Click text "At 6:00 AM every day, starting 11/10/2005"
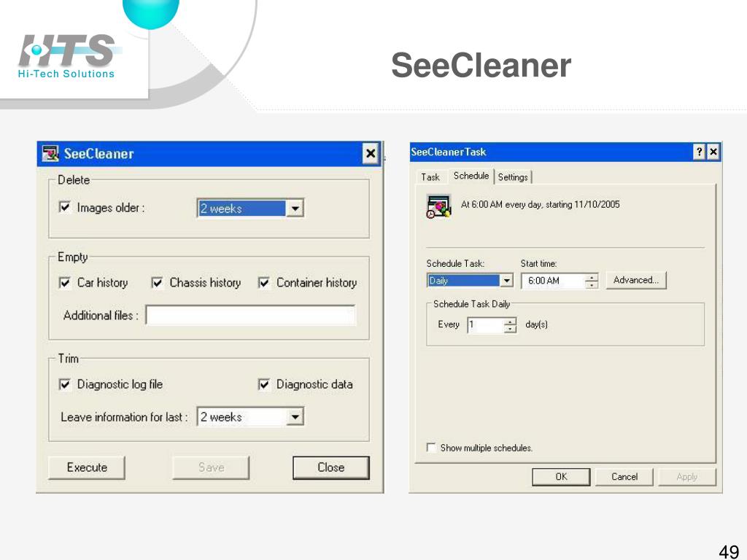 click(x=541, y=204)
